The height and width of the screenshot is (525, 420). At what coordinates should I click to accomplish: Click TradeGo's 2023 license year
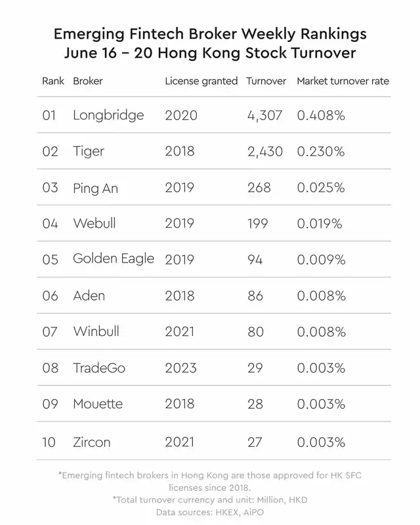tap(181, 367)
